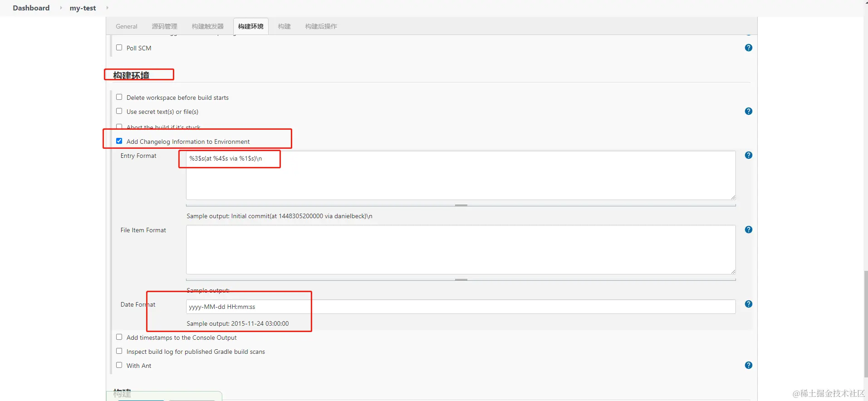Screen dimensions: 868x401
Task: Select the 构建环境 tab
Action: coord(250,26)
